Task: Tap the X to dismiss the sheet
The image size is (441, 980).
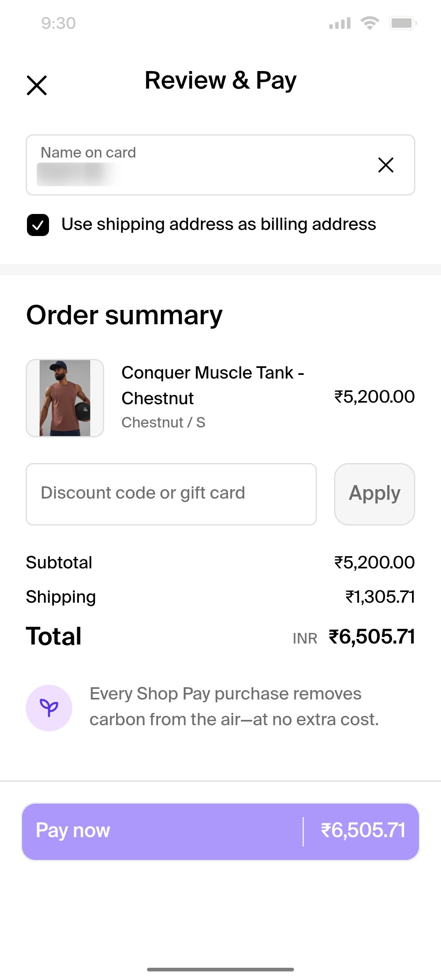Action: [x=36, y=85]
